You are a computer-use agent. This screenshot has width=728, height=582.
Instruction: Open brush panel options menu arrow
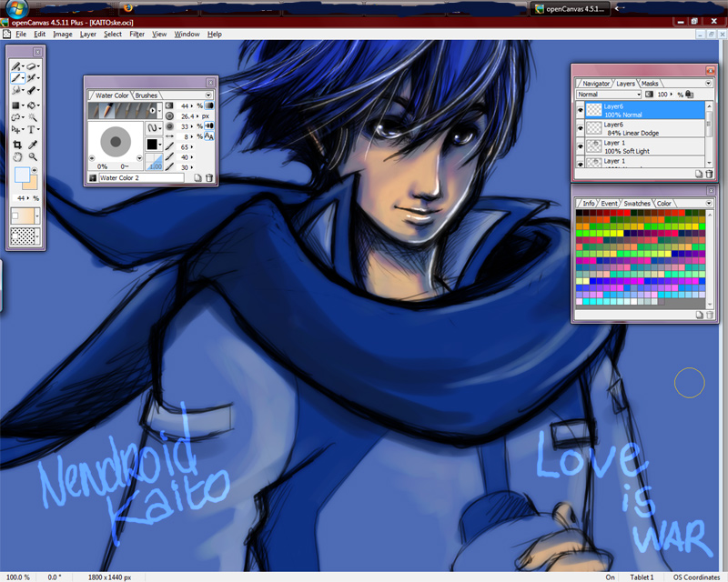(208, 95)
